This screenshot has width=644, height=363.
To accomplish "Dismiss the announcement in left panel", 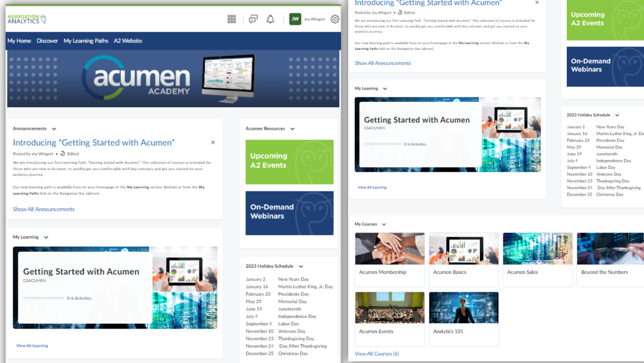I will [213, 143].
